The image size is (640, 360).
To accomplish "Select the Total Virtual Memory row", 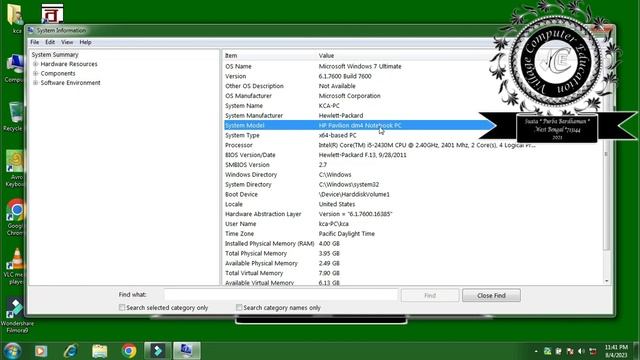I will pyautogui.click(x=413, y=273).
